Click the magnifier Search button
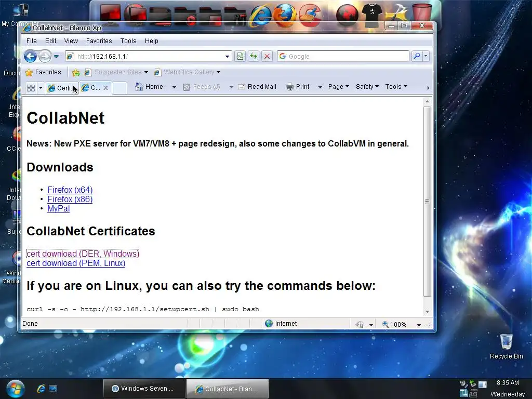Image resolution: width=532 pixels, height=399 pixels. click(x=417, y=56)
